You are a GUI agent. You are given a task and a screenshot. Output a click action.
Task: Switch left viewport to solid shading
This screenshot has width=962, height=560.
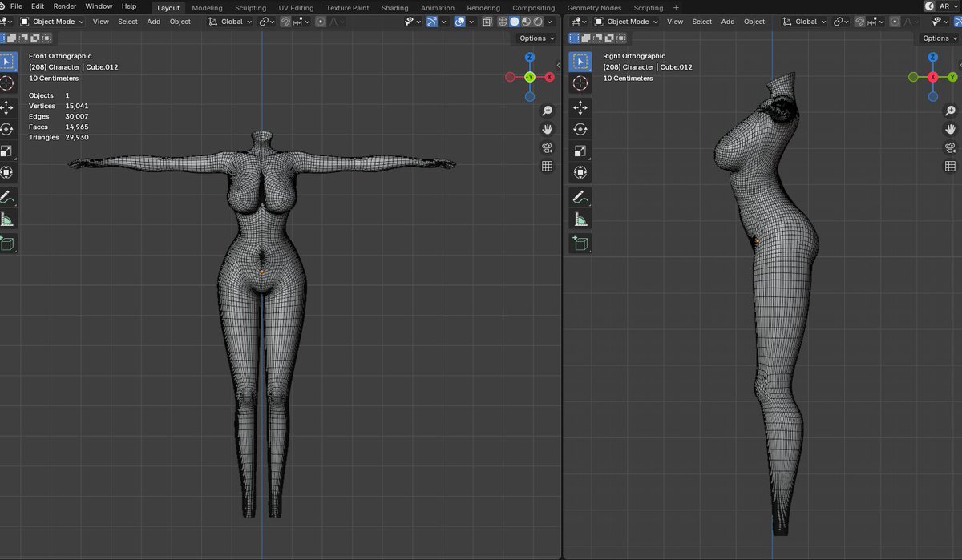click(x=515, y=22)
